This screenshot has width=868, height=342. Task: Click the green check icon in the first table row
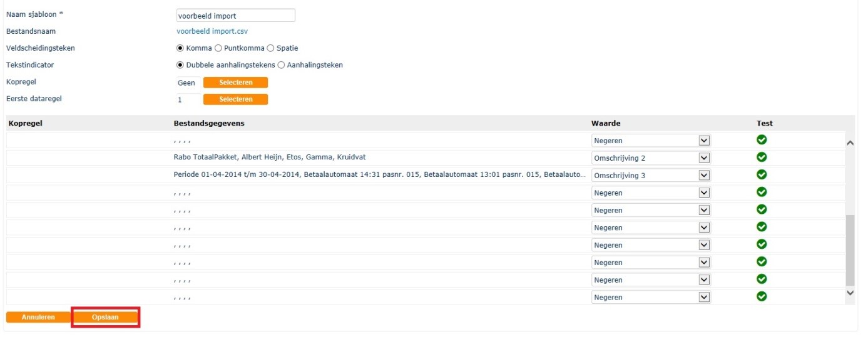click(762, 140)
